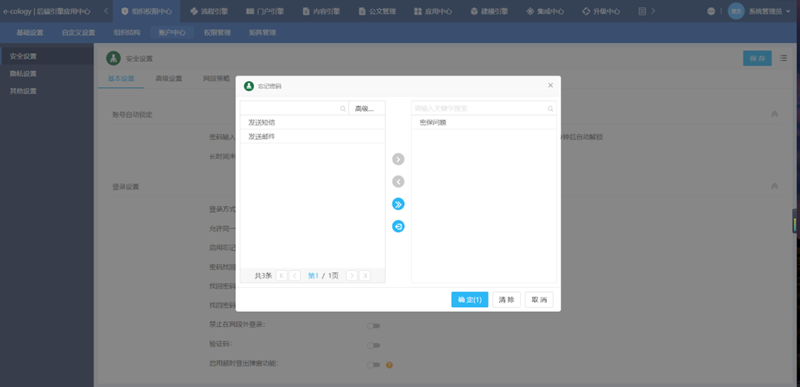
Task: Go to previous page in dialog pager
Action: (294, 276)
